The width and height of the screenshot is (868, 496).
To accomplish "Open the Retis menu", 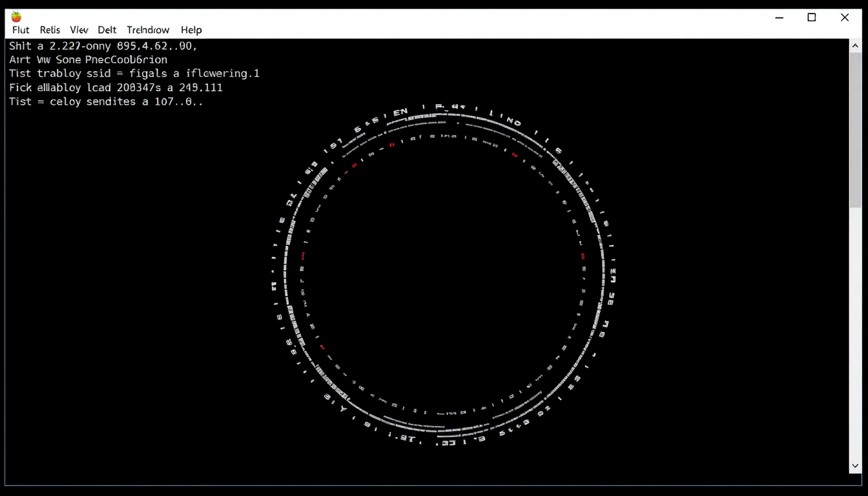I will [50, 30].
